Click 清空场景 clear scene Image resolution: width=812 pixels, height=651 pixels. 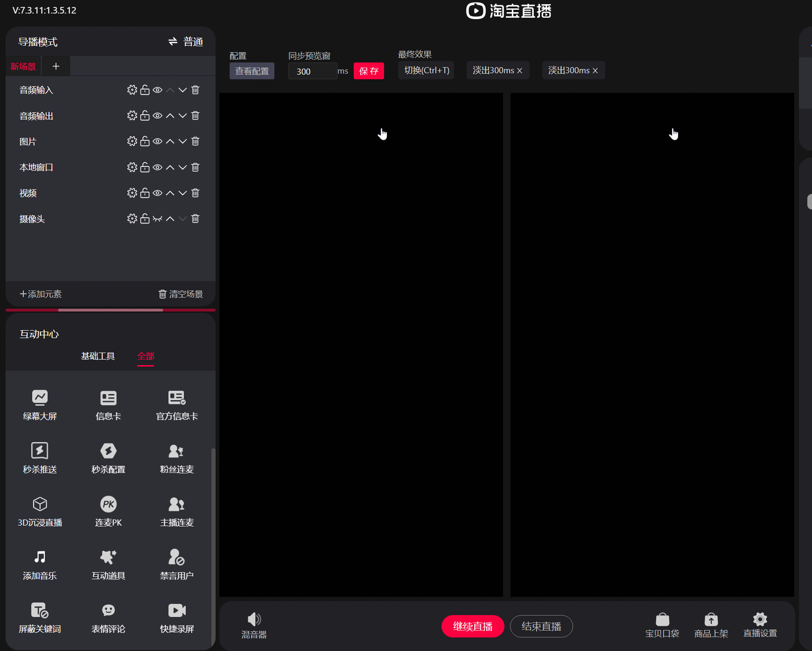pos(181,294)
